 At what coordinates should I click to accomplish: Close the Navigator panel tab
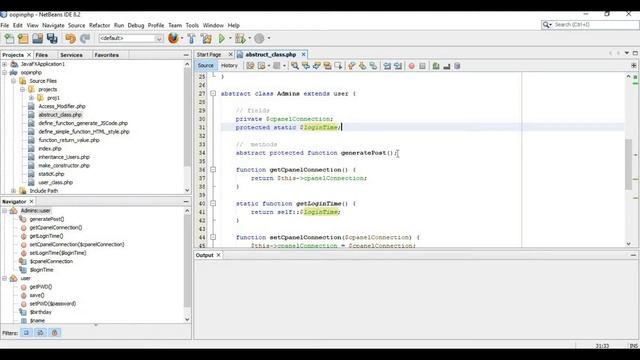[31, 202]
